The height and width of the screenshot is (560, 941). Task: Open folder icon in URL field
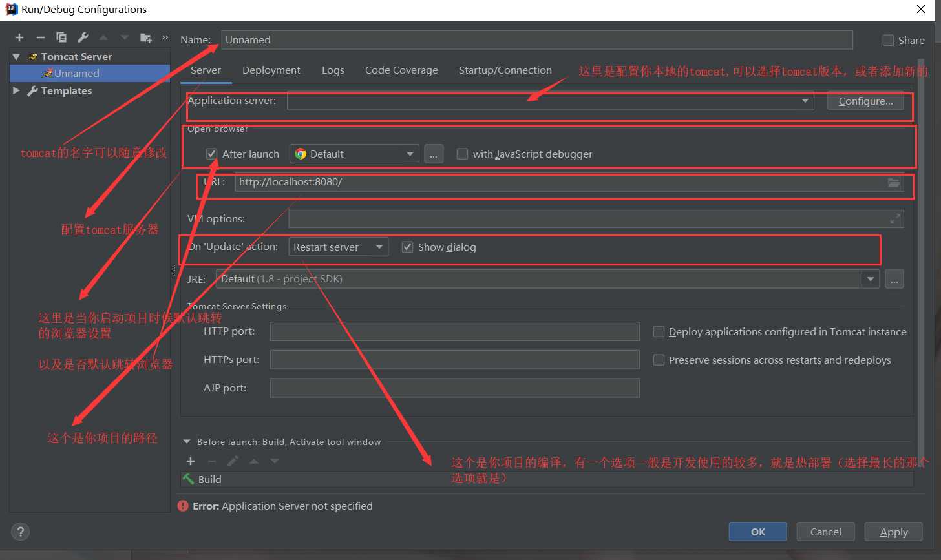pos(894,183)
